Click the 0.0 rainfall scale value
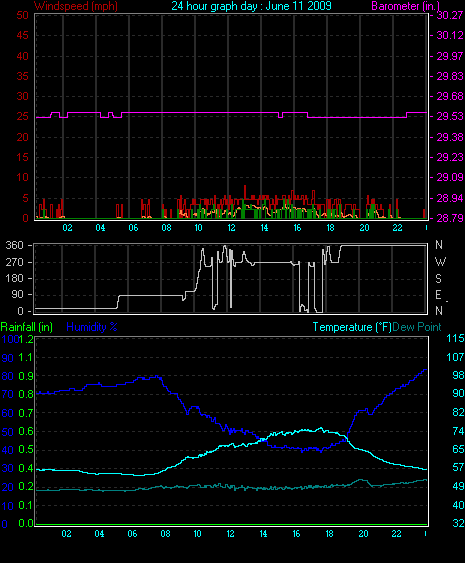 (26, 524)
